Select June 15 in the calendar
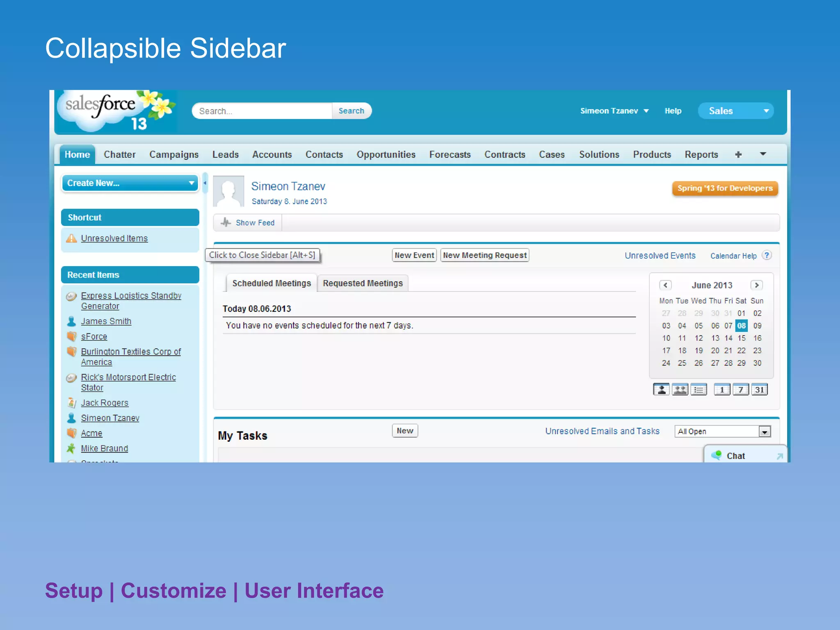840x630 pixels. [742, 338]
